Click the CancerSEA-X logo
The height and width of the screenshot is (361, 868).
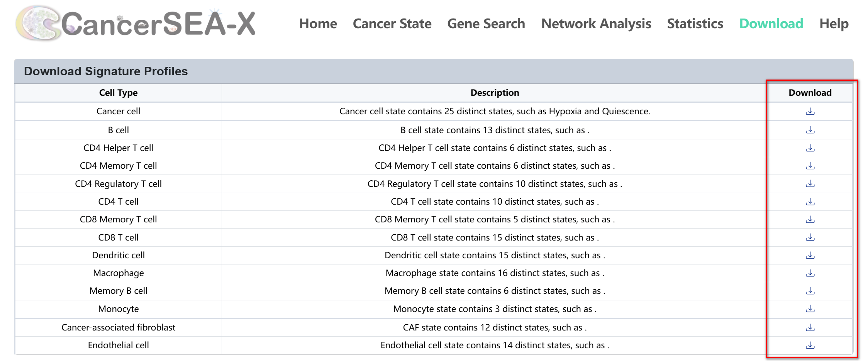135,23
